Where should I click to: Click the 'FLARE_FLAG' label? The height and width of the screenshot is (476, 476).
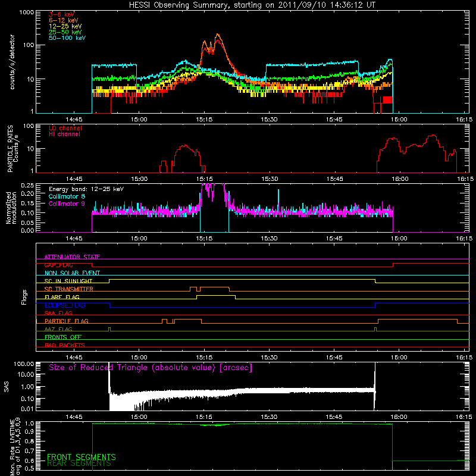pyautogui.click(x=62, y=297)
